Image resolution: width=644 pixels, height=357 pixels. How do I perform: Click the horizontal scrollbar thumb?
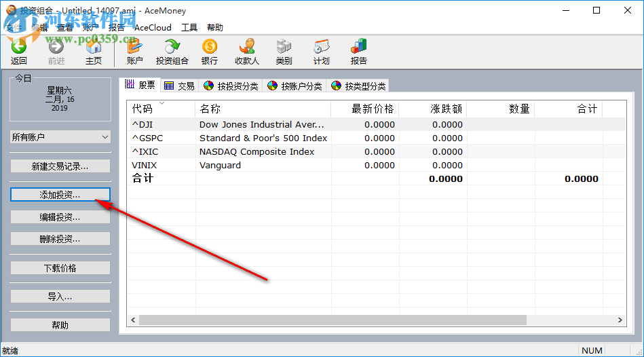(x=333, y=320)
